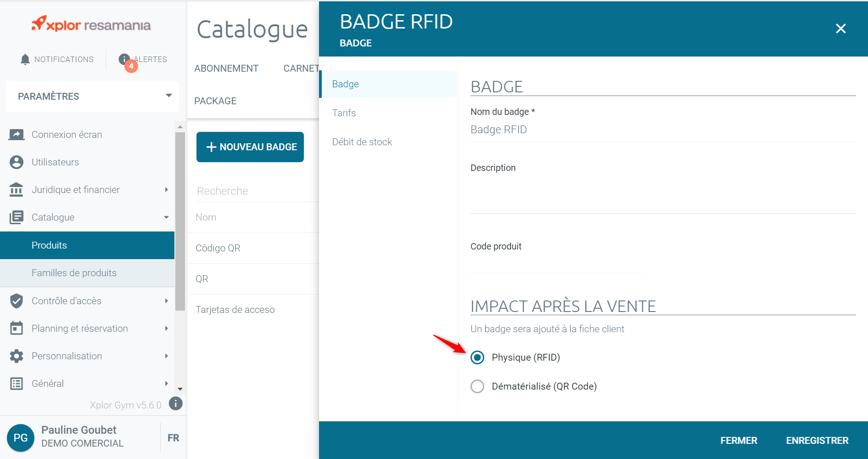868x459 pixels.
Task: Click the sidebar scroll down arrow
Action: 180,389
